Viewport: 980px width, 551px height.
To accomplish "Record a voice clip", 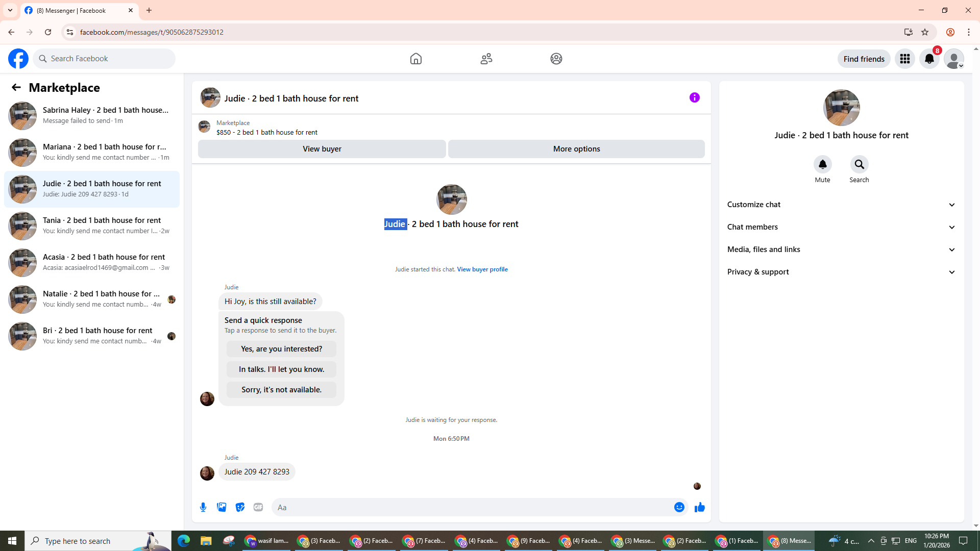I will pyautogui.click(x=203, y=507).
